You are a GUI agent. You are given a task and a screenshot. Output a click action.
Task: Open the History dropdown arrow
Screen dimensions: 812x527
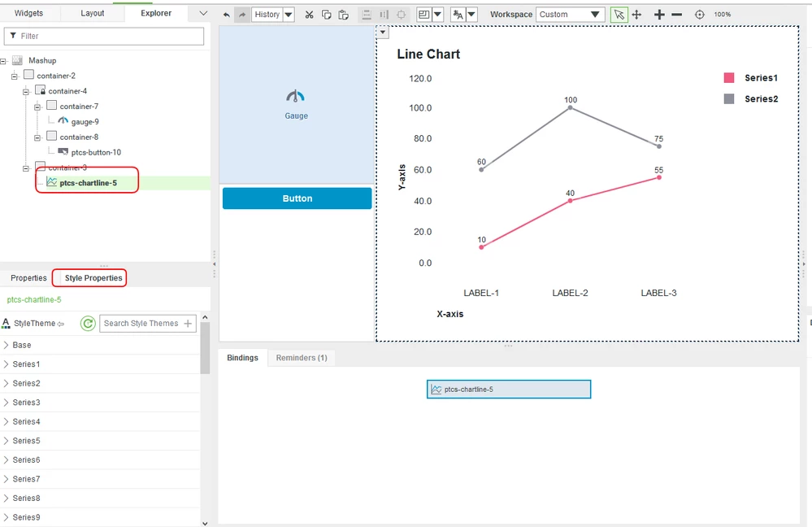[x=289, y=15]
